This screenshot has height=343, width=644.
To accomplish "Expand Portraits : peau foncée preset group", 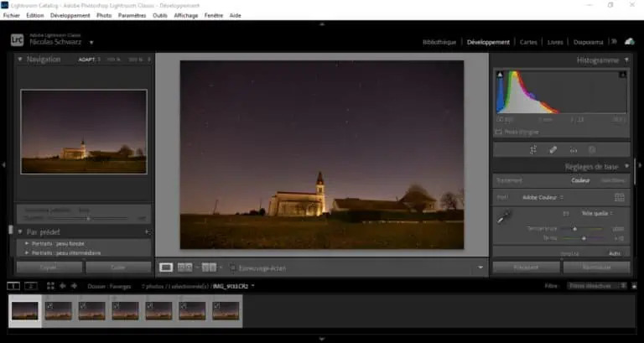I will 27,243.
